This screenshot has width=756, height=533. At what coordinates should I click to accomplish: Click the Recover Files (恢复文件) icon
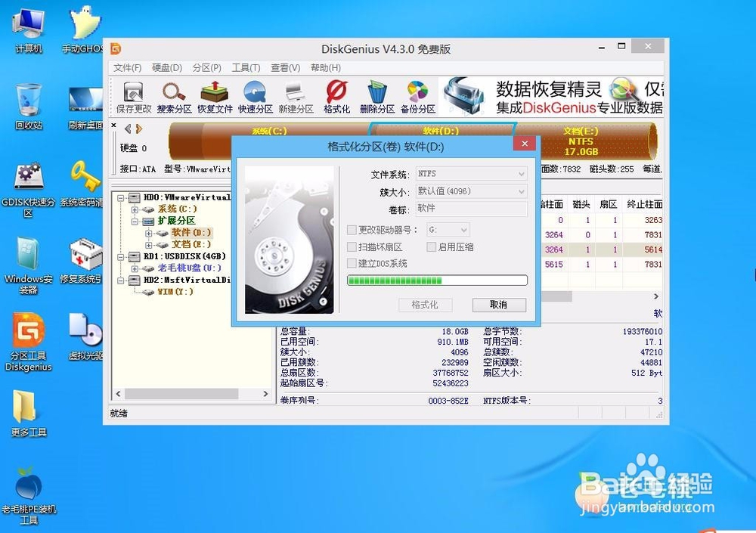point(215,97)
